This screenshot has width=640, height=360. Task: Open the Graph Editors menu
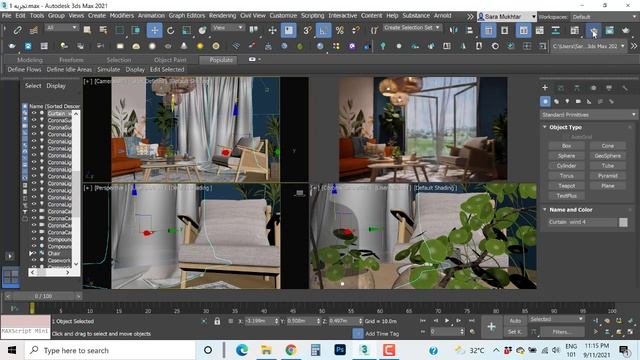coord(187,16)
